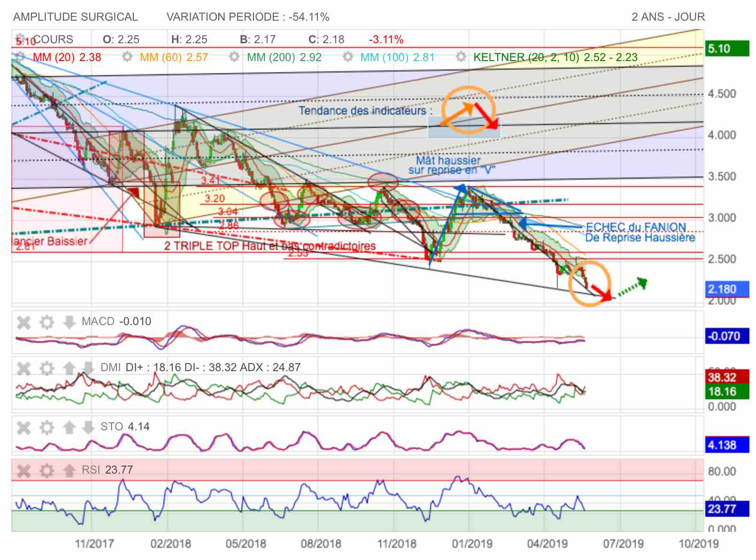Move the DMI panel down
756x560 pixels.
coord(88,368)
